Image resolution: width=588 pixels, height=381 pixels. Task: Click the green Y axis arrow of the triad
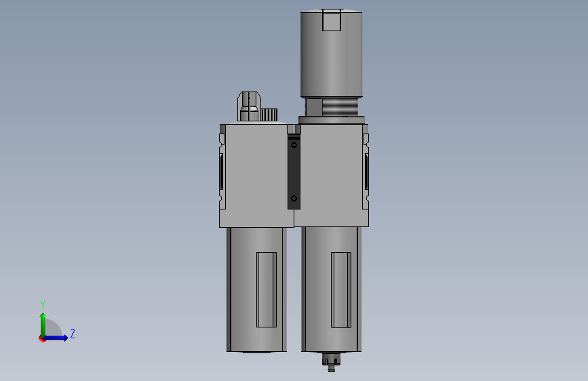(43, 325)
